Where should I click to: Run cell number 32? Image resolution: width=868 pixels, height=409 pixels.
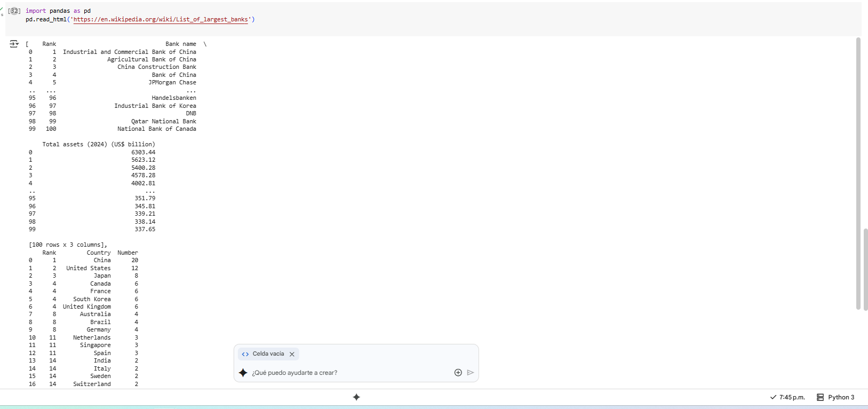14,11
